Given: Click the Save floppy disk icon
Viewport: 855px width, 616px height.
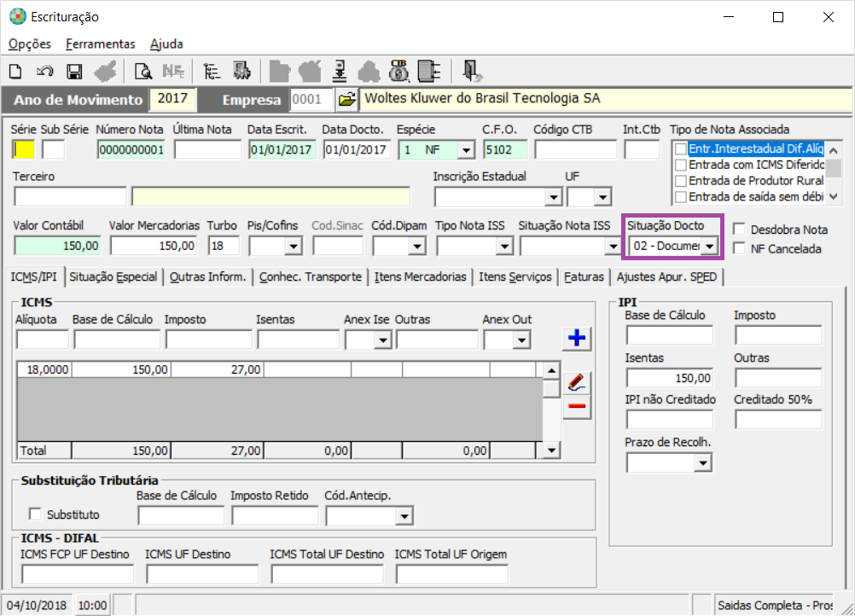Looking at the screenshot, I should tap(74, 71).
